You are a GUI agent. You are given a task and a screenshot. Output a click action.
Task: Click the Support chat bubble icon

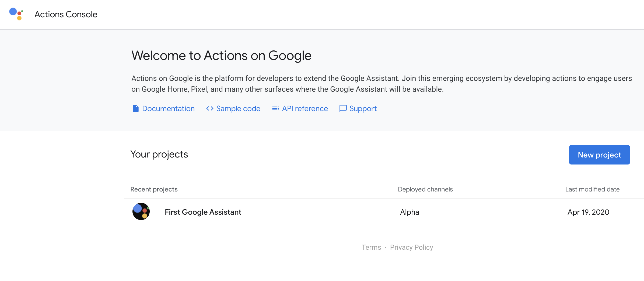point(343,108)
